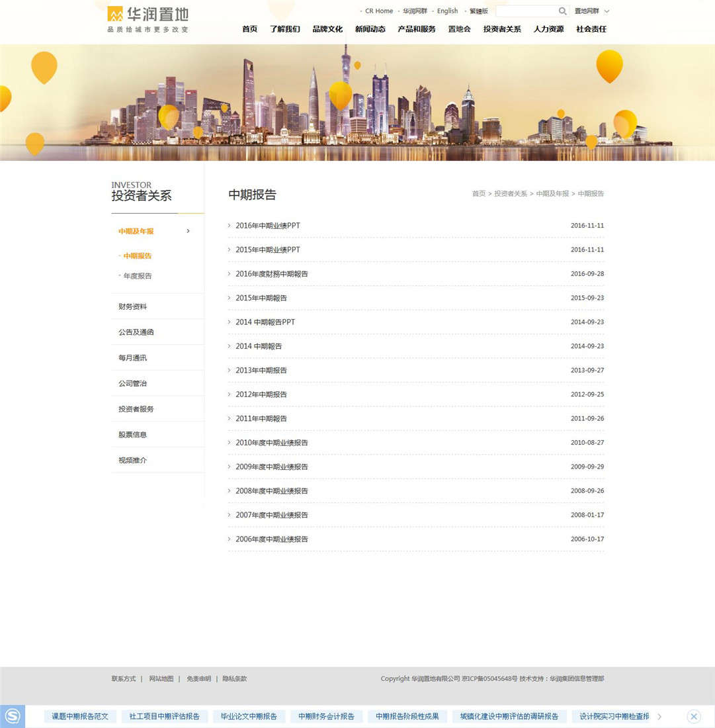The height and width of the screenshot is (728, 715).
Task: Click the CR Home link
Action: click(378, 11)
